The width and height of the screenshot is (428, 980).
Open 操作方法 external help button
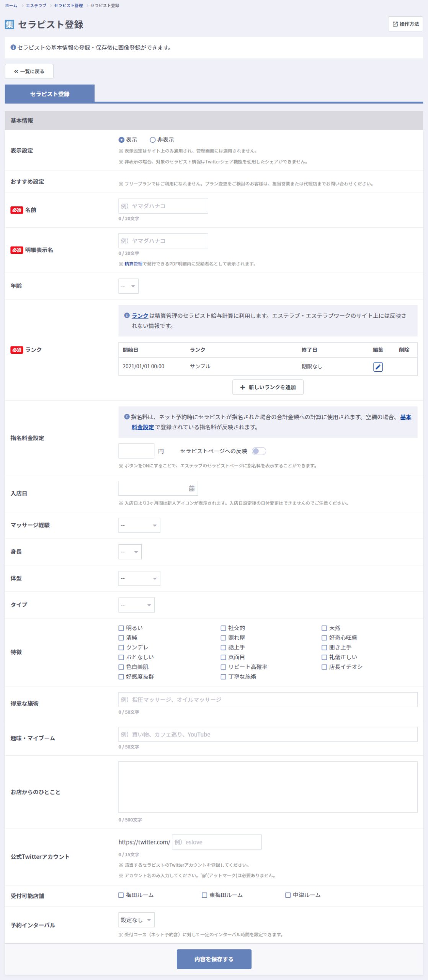pyautogui.click(x=405, y=24)
